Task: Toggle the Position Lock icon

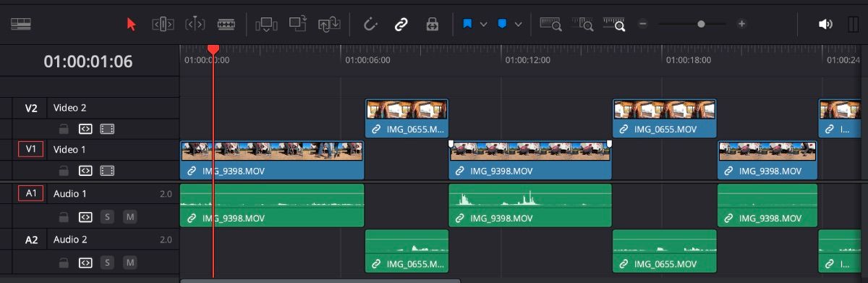Action: (433, 24)
